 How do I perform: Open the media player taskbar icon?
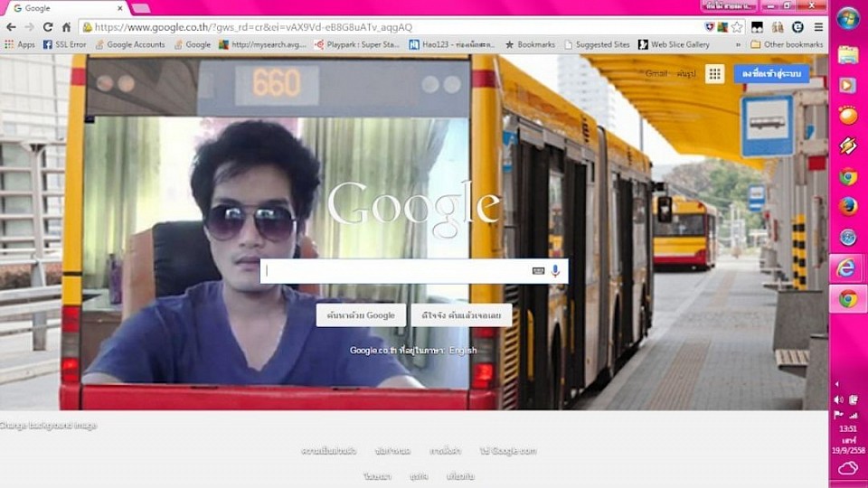coord(847,85)
